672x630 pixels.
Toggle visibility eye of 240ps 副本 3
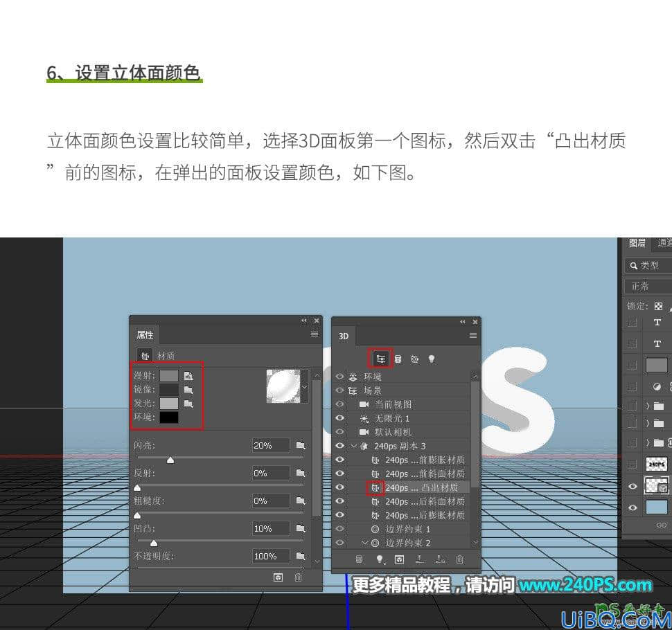pos(340,446)
